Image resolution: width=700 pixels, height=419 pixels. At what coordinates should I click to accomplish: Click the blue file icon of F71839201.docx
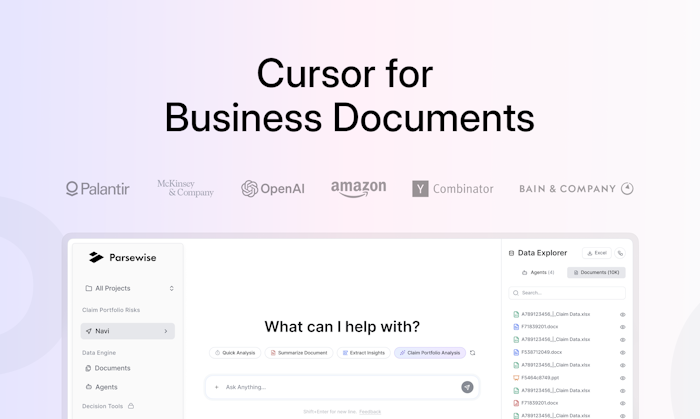tap(516, 327)
